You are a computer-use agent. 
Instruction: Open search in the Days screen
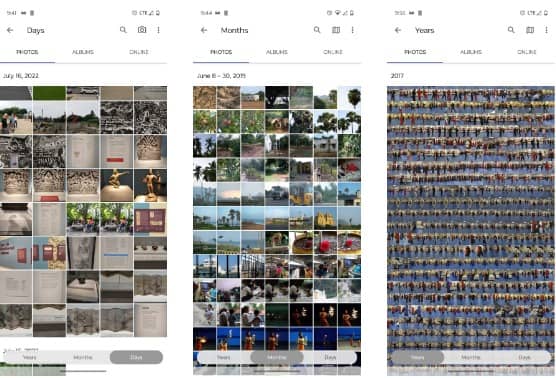point(123,30)
